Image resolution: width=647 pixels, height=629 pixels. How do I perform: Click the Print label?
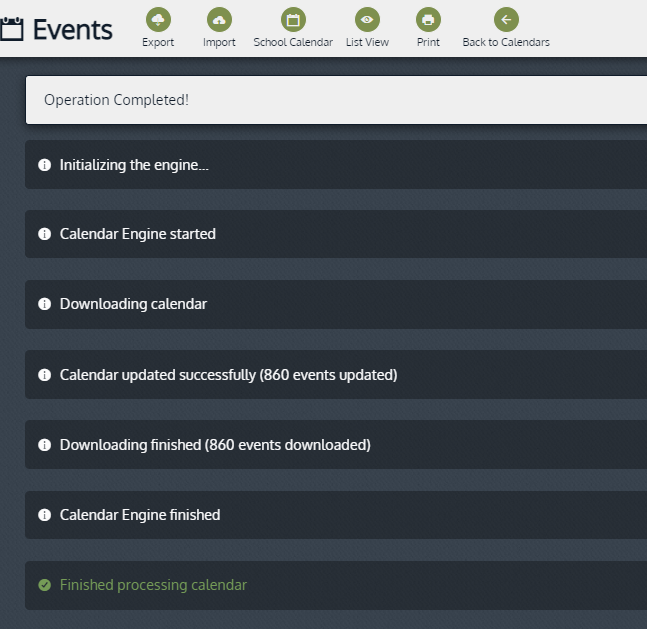(x=428, y=42)
